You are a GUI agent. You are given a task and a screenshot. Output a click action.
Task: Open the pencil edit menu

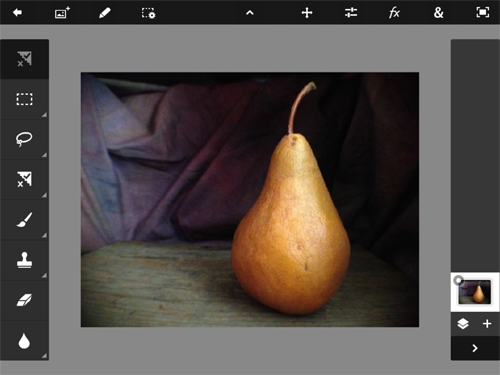pyautogui.click(x=105, y=13)
